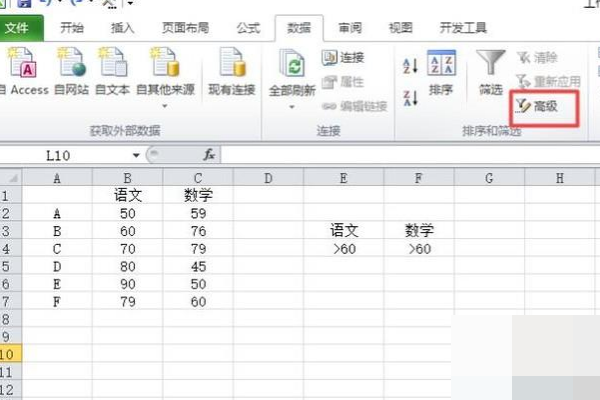Click the fx Insert Function button

209,155
